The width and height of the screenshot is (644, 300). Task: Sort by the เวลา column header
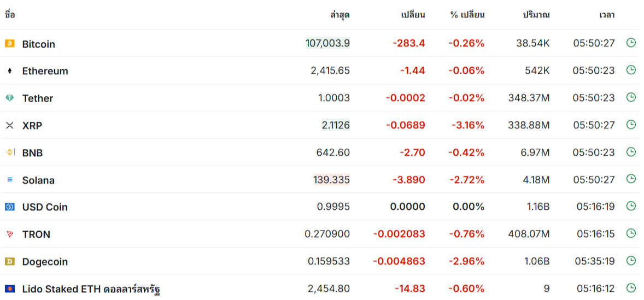(607, 15)
